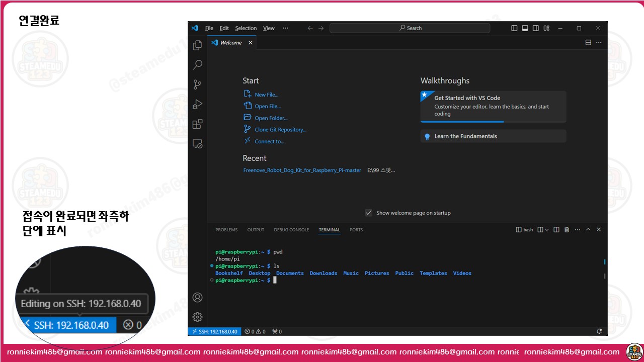
Task: Switch to the PROBLEMS panel tab
Action: [x=226, y=230]
